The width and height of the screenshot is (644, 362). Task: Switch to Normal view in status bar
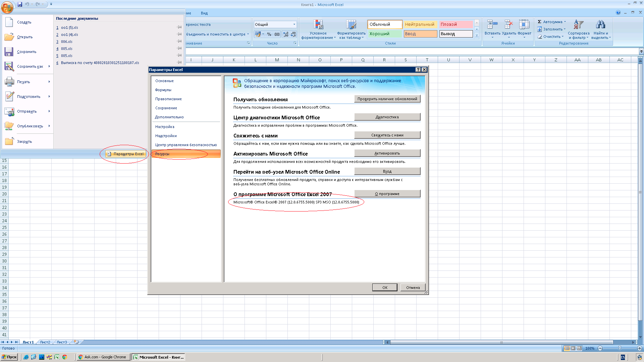pos(567,348)
